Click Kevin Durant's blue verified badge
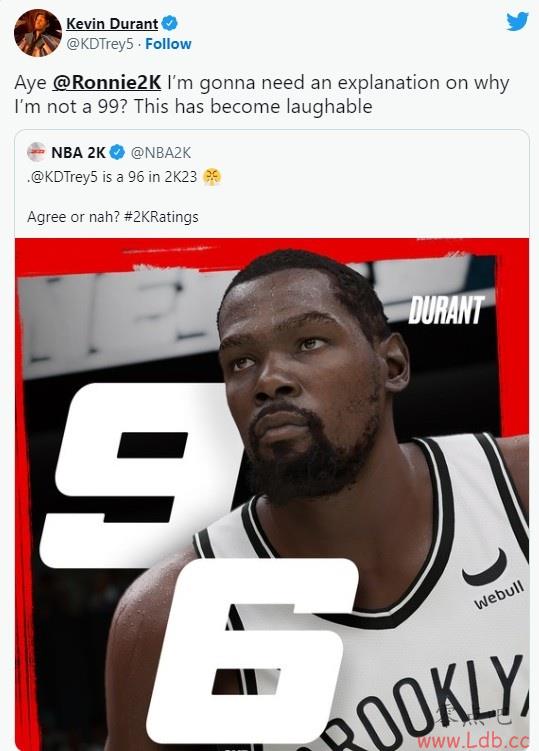The height and width of the screenshot is (751, 539). 170,23
